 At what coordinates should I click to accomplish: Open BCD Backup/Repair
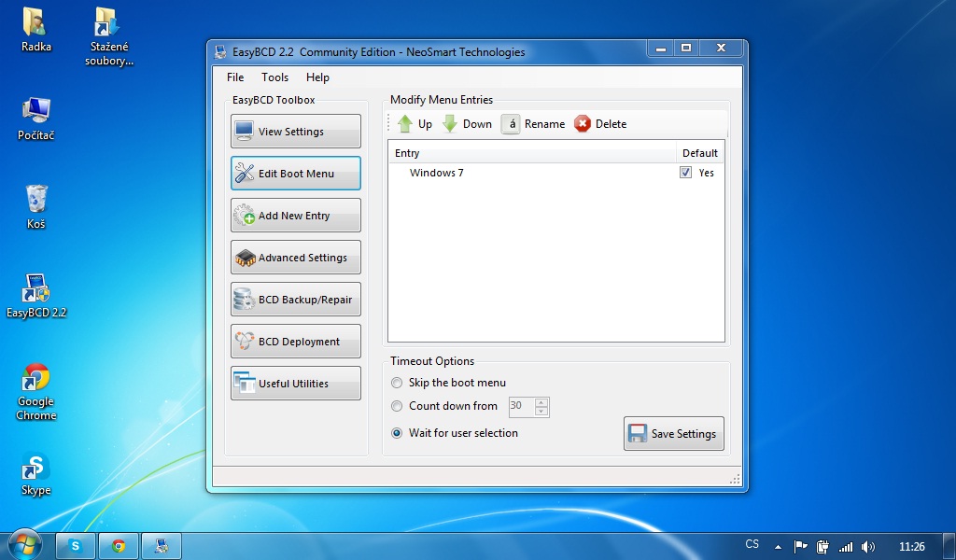click(296, 300)
